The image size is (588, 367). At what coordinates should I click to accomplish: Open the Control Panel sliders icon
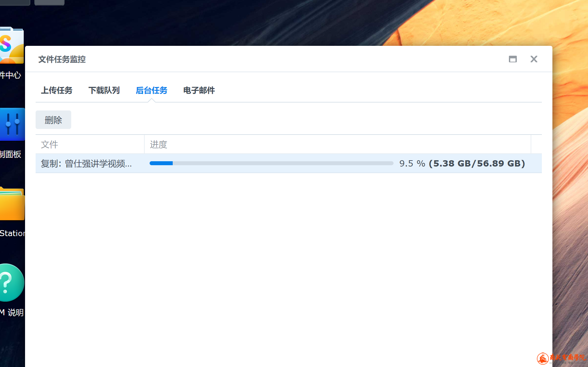pyautogui.click(x=12, y=124)
